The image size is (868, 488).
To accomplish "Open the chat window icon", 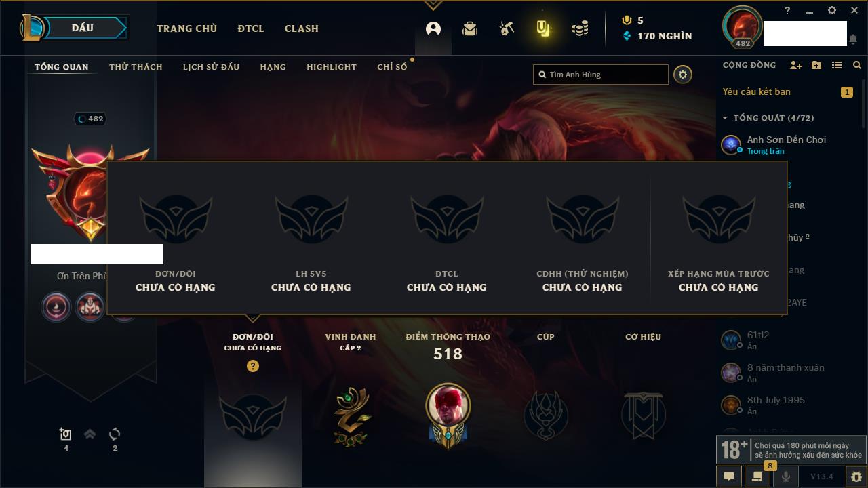I will pos(729,476).
